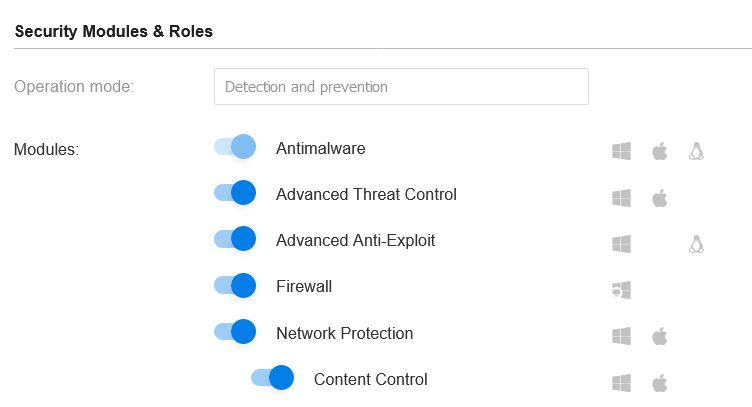Toggle the Antimalware module switch
The height and width of the screenshot is (407, 752).
click(x=235, y=146)
